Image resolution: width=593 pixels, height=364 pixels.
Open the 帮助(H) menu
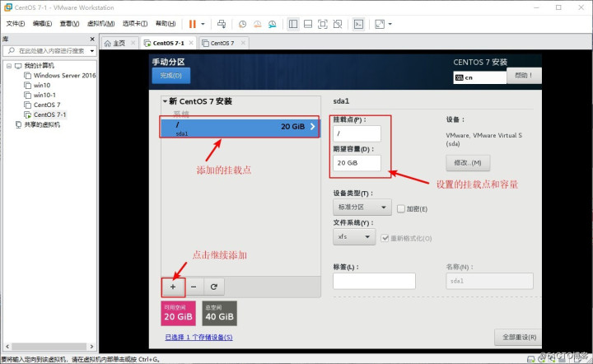tap(166, 23)
